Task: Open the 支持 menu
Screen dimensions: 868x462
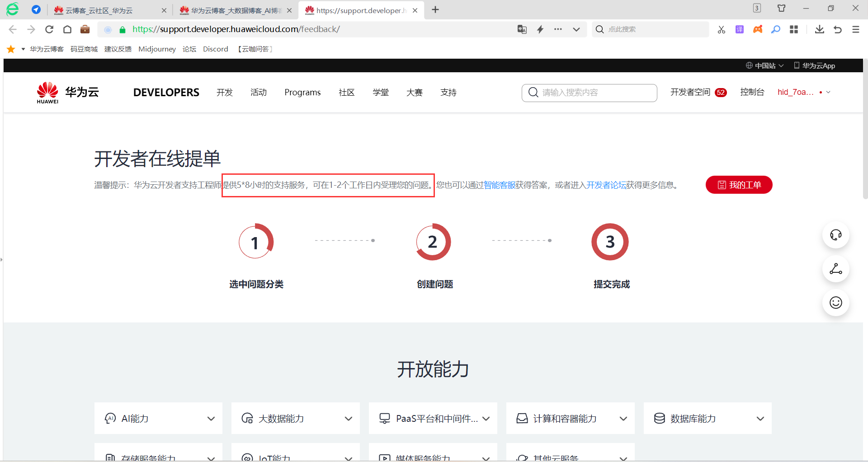Action: coord(448,93)
